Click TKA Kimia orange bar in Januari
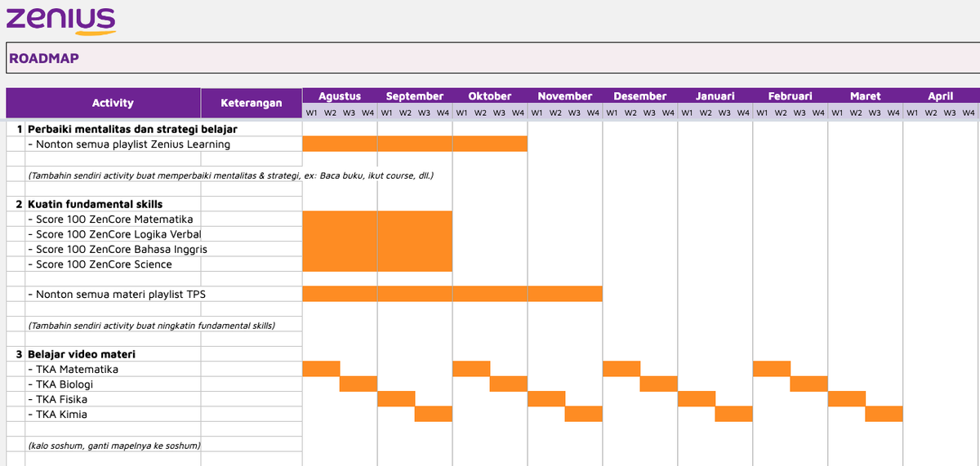Viewport: 980px width, 466px height. [x=734, y=414]
